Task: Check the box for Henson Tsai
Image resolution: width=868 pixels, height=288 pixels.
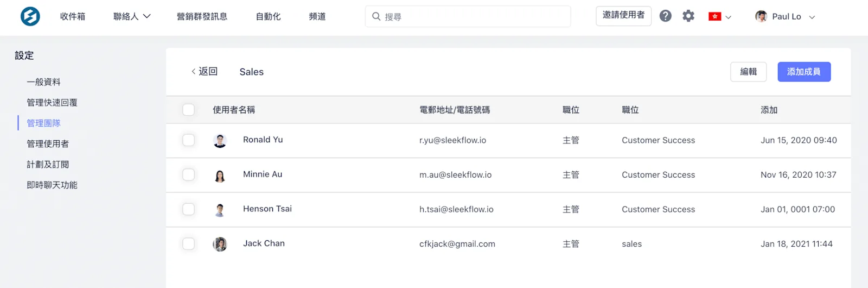Action: pos(188,209)
